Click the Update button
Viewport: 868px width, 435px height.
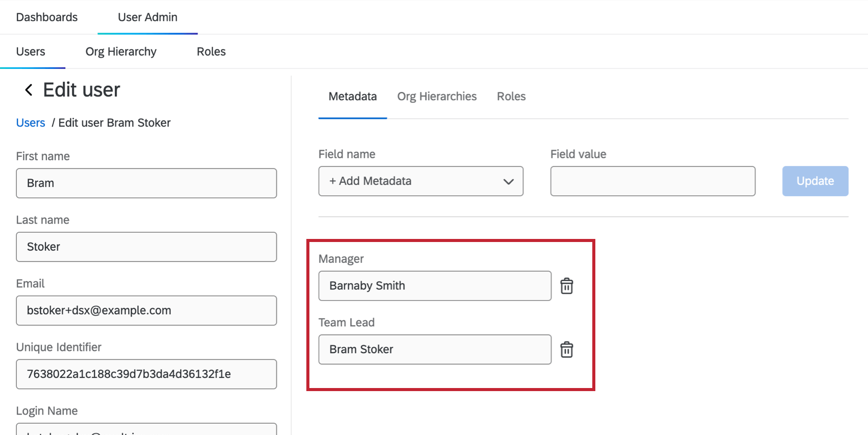click(815, 181)
